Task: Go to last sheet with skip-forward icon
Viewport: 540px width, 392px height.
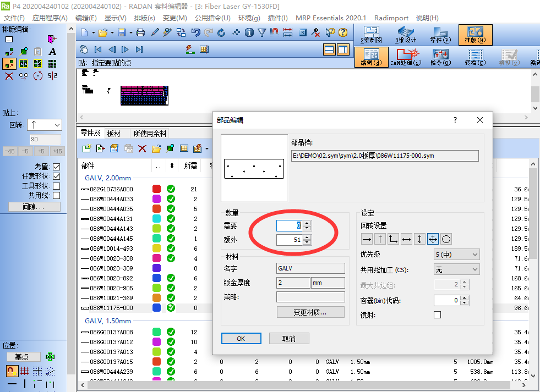Action: click(139, 49)
